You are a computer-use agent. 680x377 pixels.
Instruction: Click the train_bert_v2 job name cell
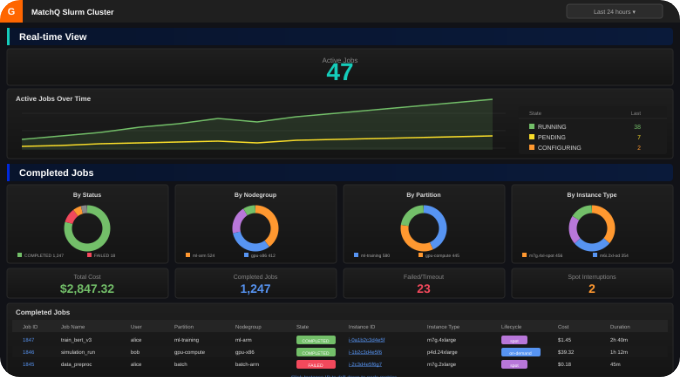(76, 340)
